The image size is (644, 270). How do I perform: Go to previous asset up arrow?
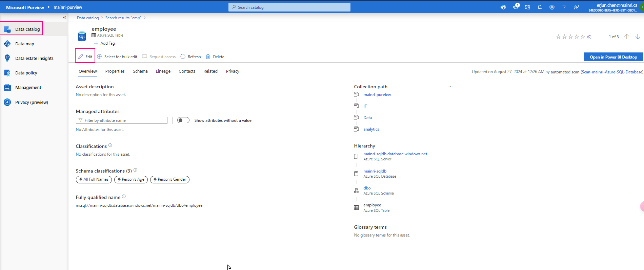(x=626, y=37)
